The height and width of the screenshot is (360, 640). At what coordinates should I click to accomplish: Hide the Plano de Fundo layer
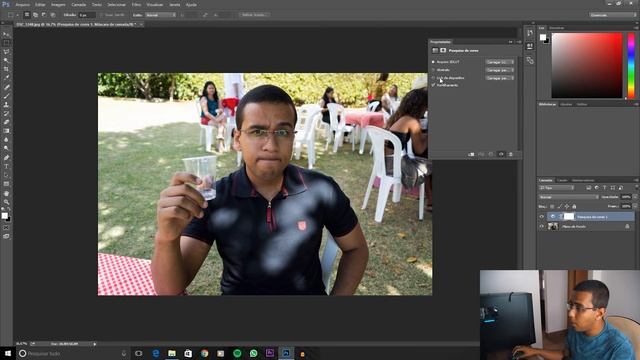click(542, 227)
